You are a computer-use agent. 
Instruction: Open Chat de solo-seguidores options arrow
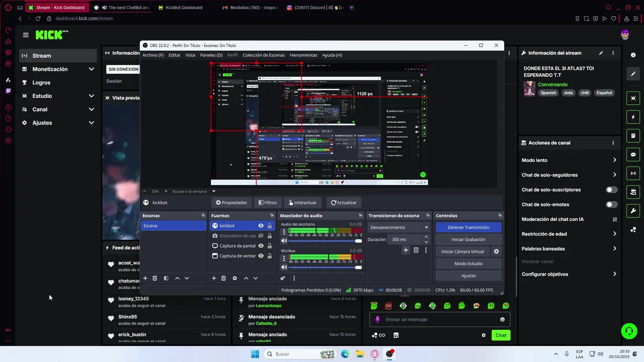[x=614, y=175]
